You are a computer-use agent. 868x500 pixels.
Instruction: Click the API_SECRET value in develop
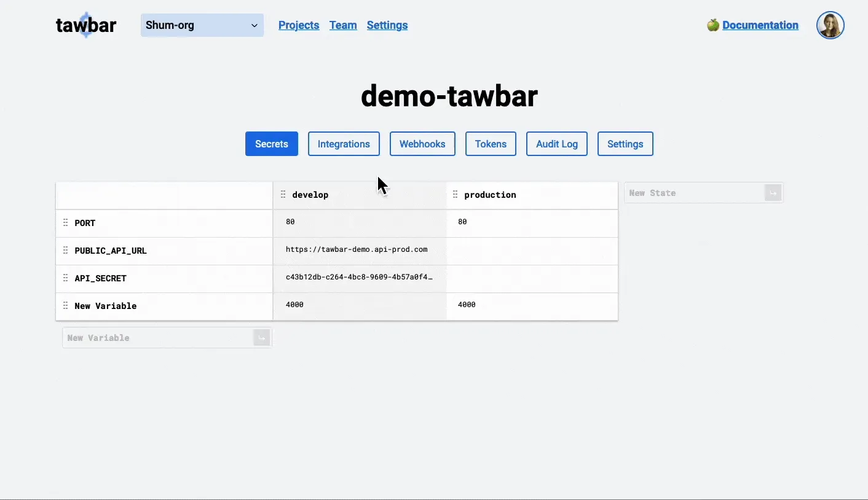359,277
